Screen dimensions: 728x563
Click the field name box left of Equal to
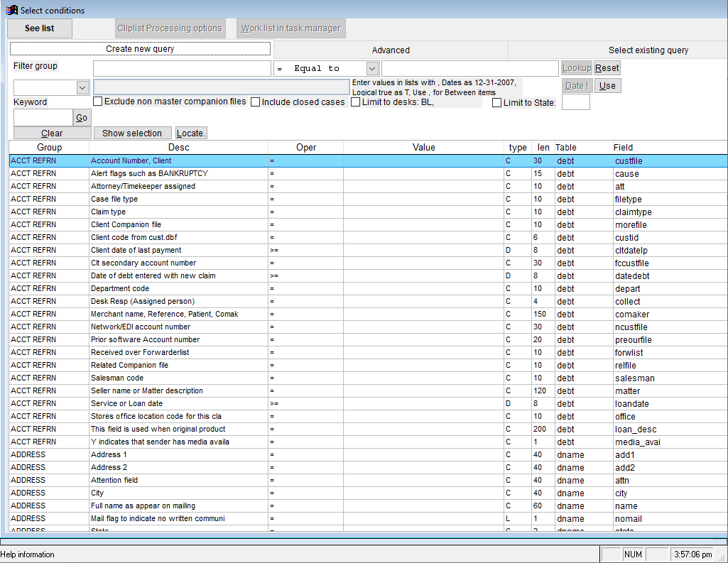182,69
